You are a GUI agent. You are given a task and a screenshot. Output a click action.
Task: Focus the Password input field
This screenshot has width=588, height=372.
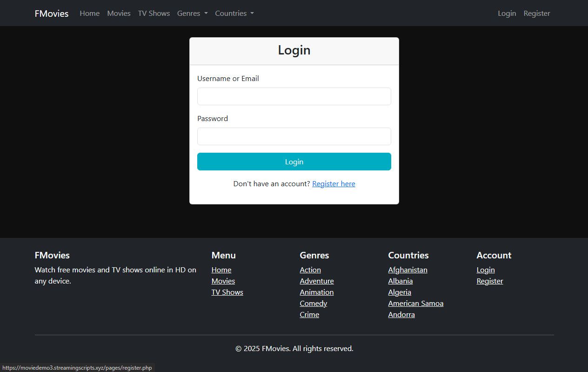tap(294, 136)
